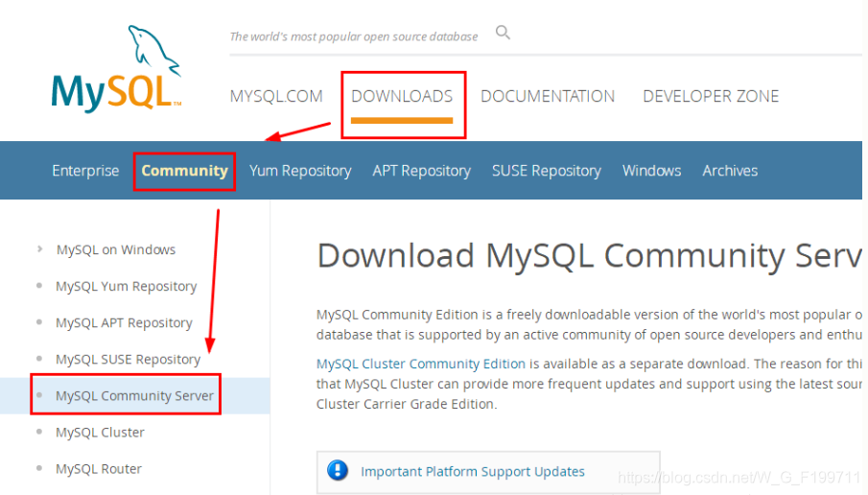Image resolution: width=868 pixels, height=495 pixels.
Task: Select MySQL Community Server in sidebar
Action: pyautogui.click(x=134, y=396)
